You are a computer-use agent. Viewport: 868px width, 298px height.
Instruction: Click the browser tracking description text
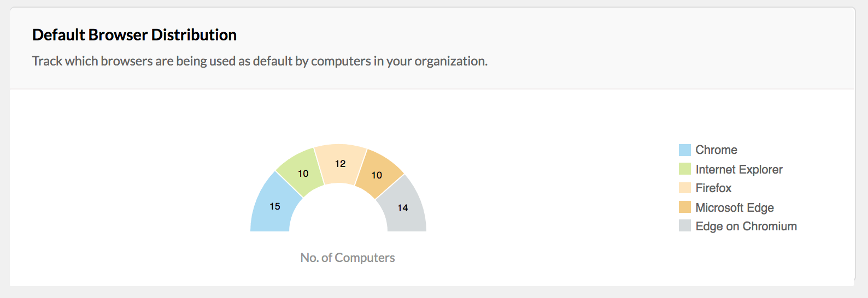point(260,61)
